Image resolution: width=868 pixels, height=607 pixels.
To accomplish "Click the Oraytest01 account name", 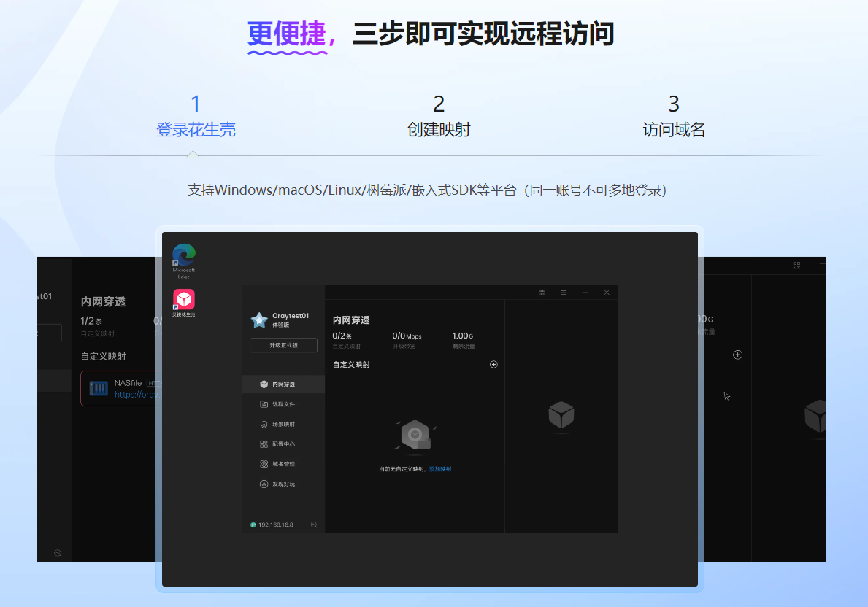I will (x=291, y=315).
